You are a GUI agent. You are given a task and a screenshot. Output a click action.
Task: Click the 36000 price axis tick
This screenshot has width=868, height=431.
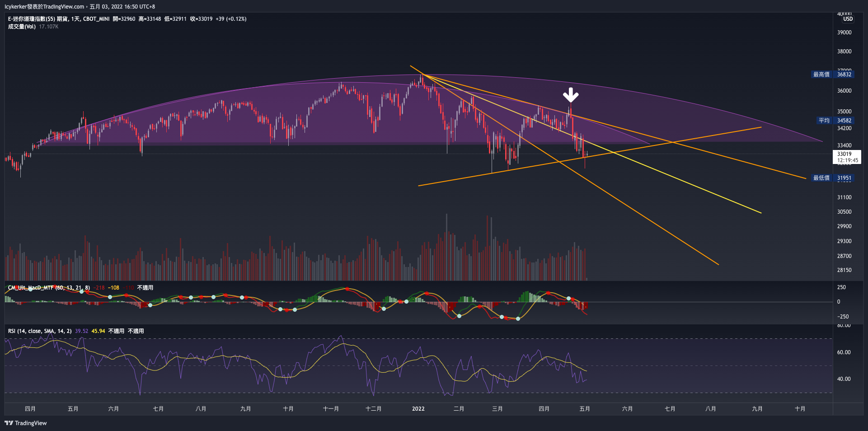point(844,91)
